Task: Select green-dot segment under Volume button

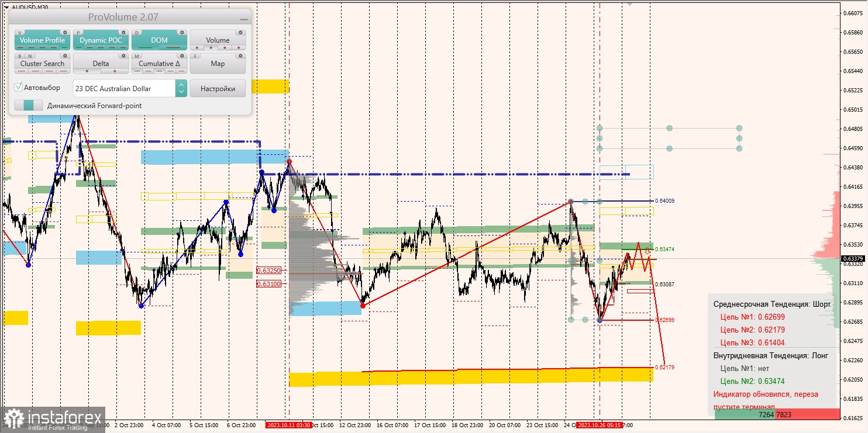Action: 211,48
